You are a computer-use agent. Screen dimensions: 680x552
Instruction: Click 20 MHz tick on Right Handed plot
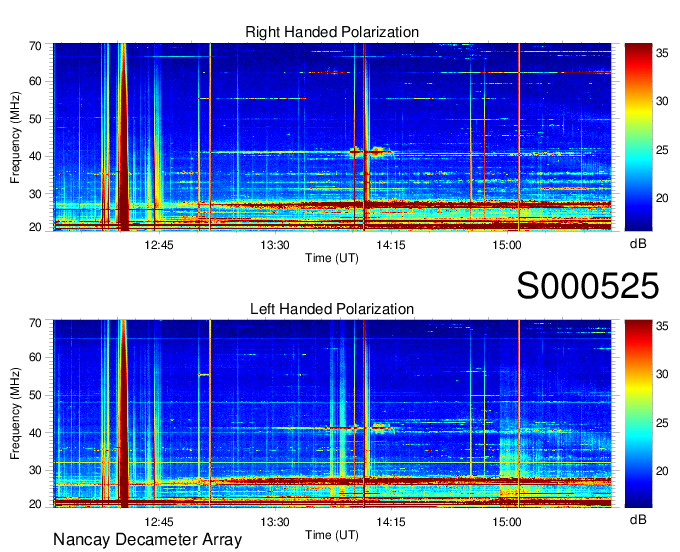pyautogui.click(x=35, y=227)
